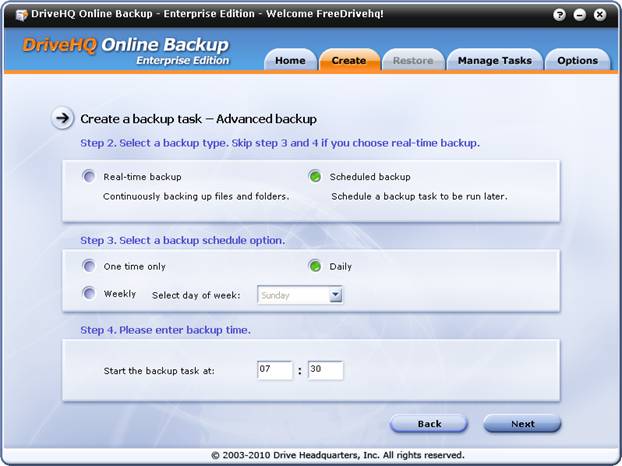Choose the Daily schedule option
The width and height of the screenshot is (622, 466).
[316, 267]
